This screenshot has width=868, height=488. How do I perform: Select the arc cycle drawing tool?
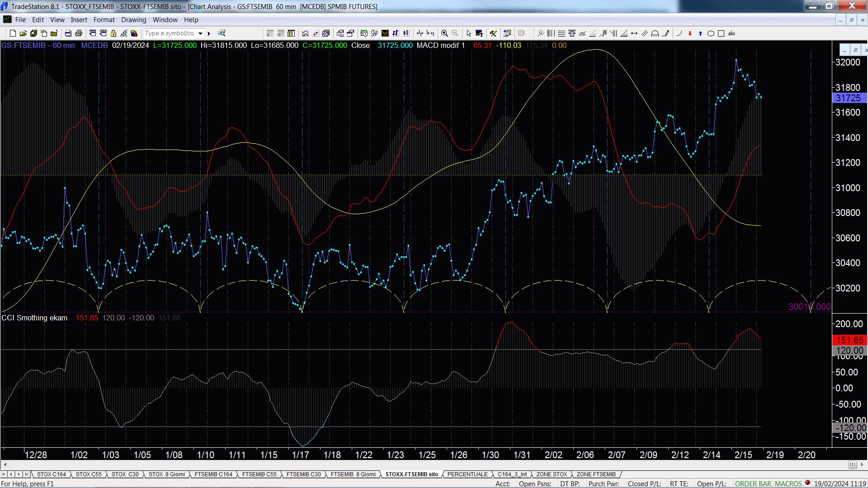[655, 33]
